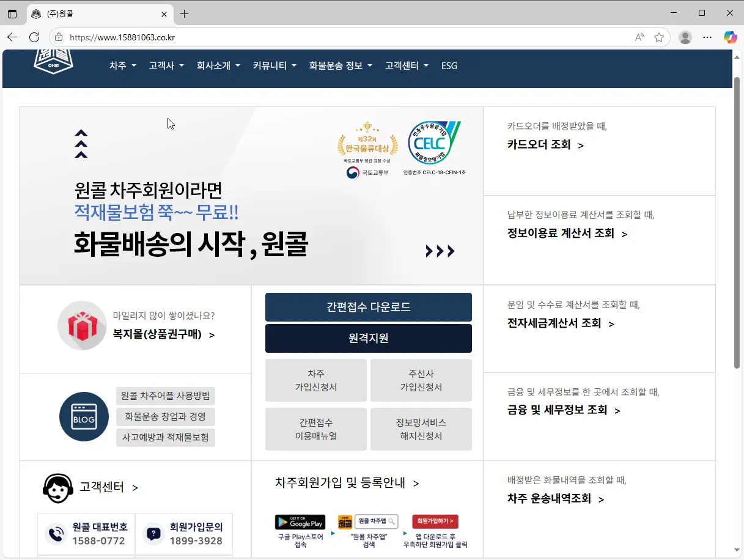Open the 간편접수 이용매뉴얼 tile
Screen dimensions: 744x560
pos(316,429)
